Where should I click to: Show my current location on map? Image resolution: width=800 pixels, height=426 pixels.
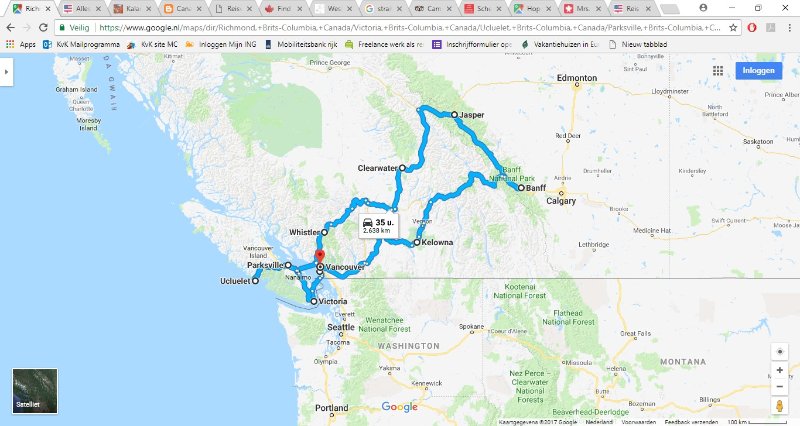coord(779,352)
